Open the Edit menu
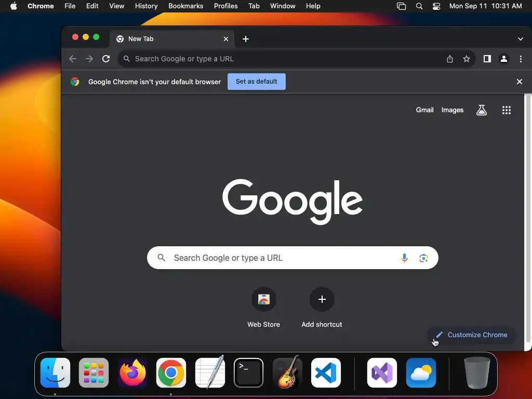 [92, 6]
